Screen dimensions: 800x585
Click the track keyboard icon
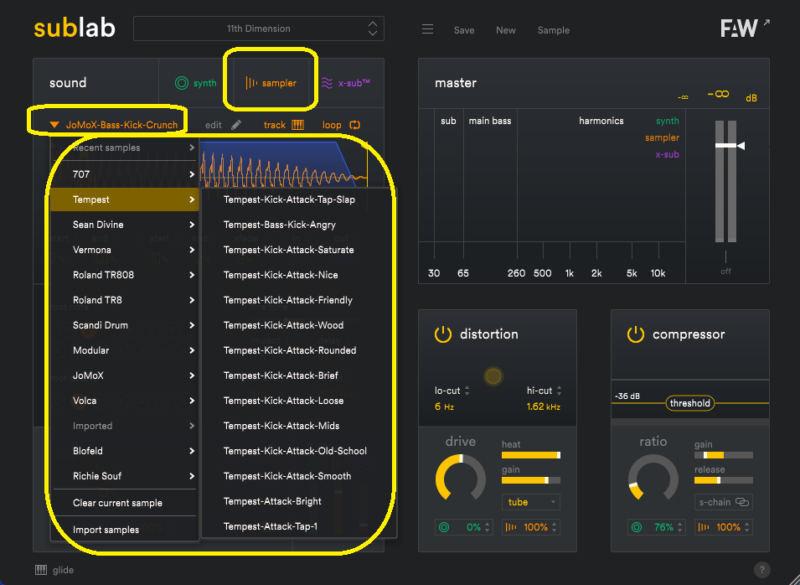[297, 125]
